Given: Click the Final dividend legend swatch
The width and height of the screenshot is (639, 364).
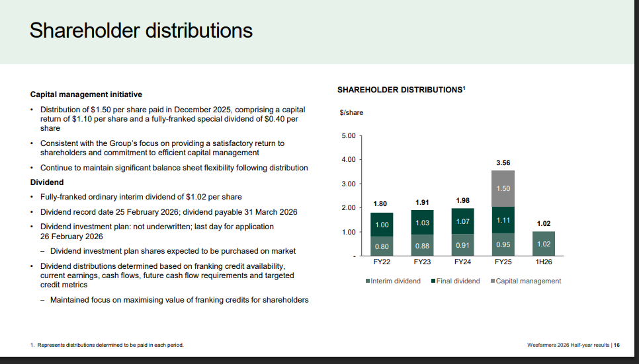Looking at the screenshot, I should pos(433,281).
